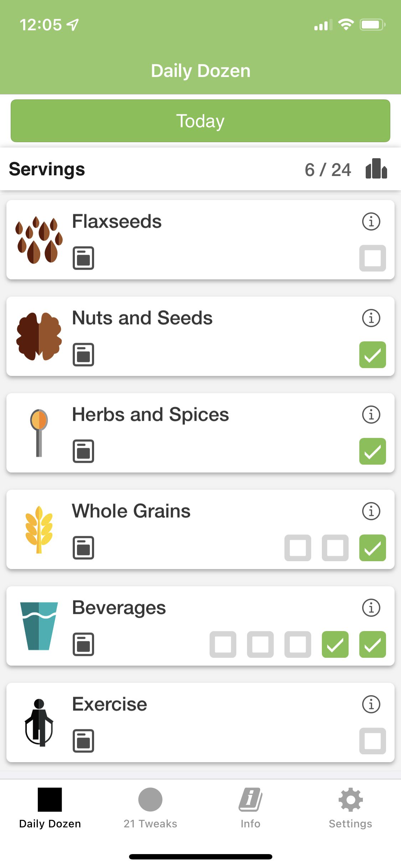Uncheck the Nuts and Seeds serving

(x=372, y=355)
